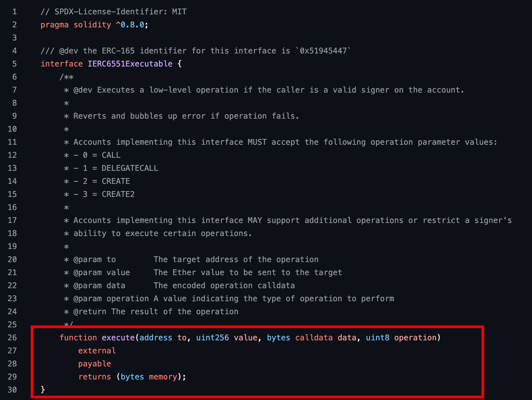532x400 pixels.
Task: Click line number 12 in the gutter
Action: (x=12, y=155)
